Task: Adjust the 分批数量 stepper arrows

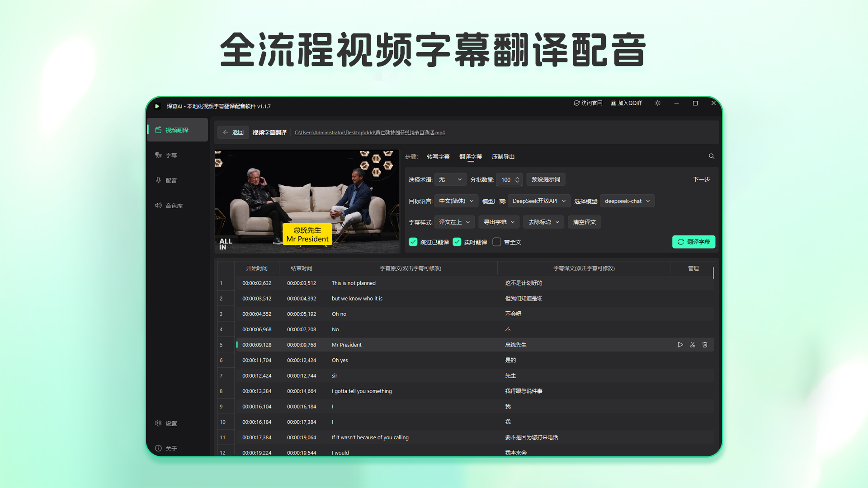Action: 517,180
